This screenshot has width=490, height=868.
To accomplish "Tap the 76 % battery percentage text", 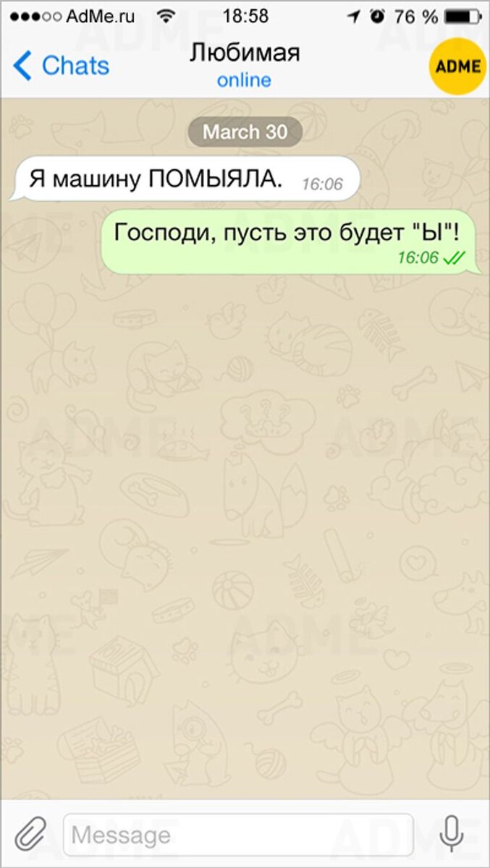I will pyautogui.click(x=416, y=16).
